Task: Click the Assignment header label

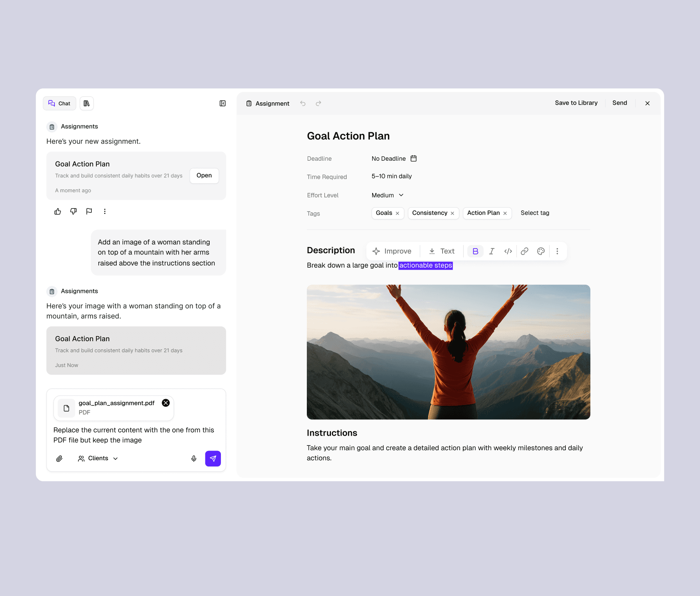Action: [x=268, y=103]
